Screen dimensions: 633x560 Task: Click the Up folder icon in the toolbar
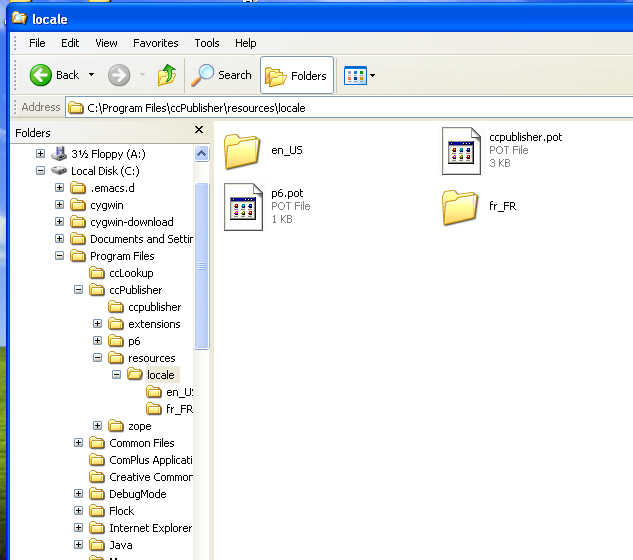pyautogui.click(x=167, y=75)
